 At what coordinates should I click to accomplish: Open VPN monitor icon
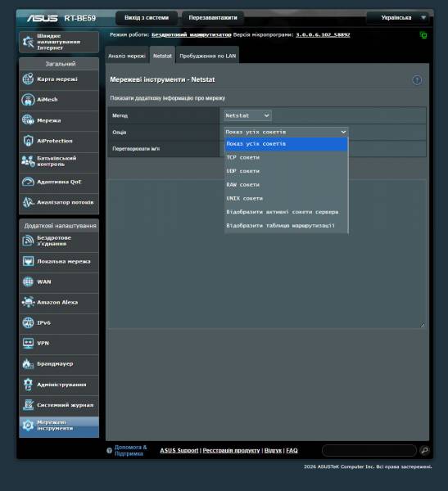click(28, 343)
